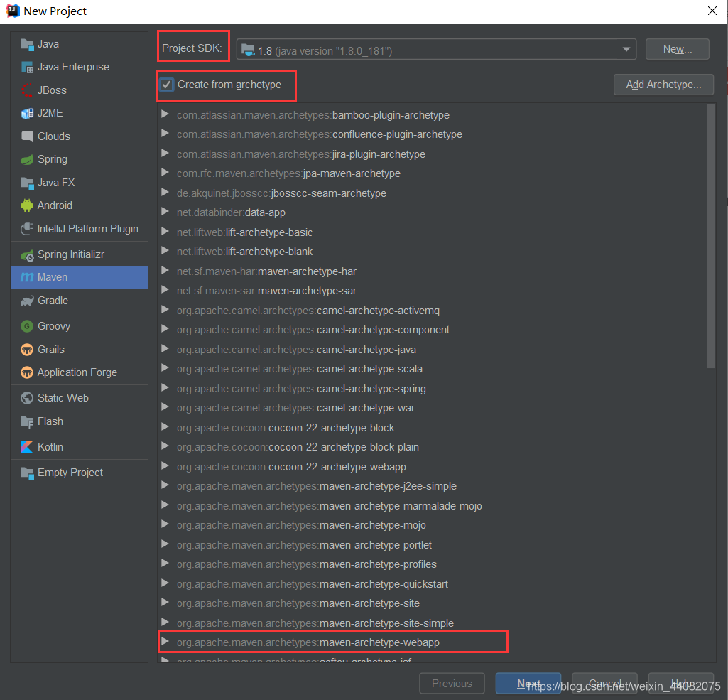Select maven-archetype-sar row
Screen dimensions: 728x700
pos(432,291)
